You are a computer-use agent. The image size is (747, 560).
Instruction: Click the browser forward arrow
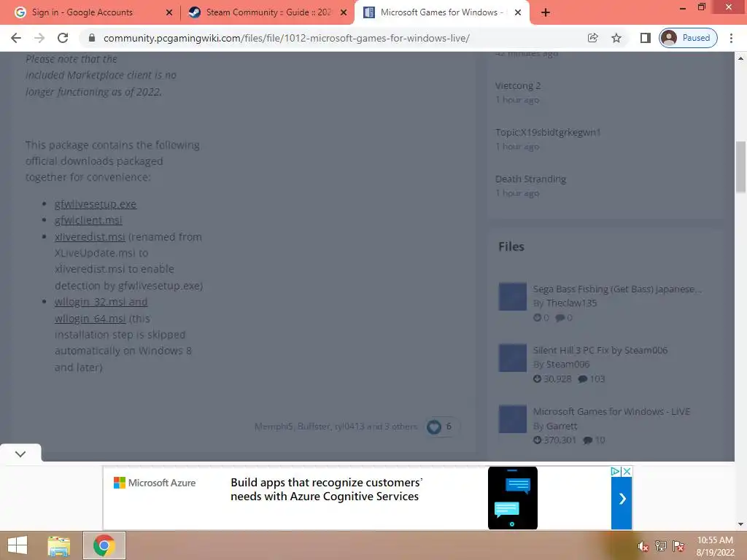pos(39,38)
